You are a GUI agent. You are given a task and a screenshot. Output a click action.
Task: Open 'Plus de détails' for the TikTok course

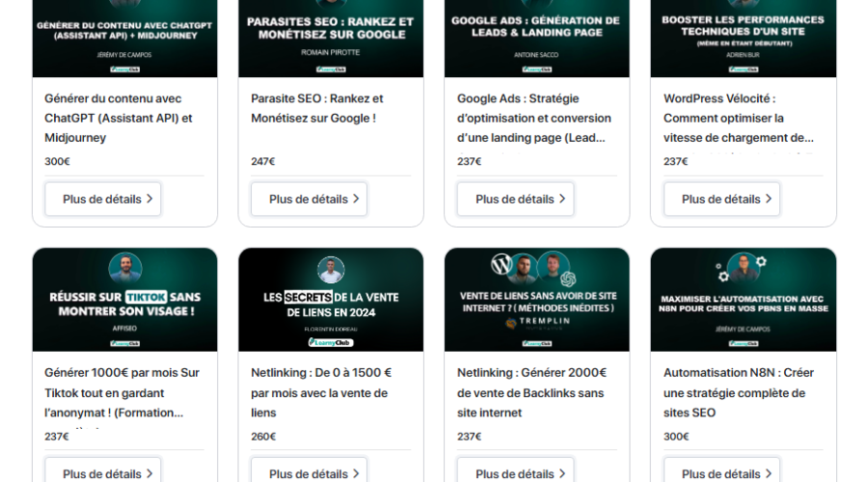[102, 473]
